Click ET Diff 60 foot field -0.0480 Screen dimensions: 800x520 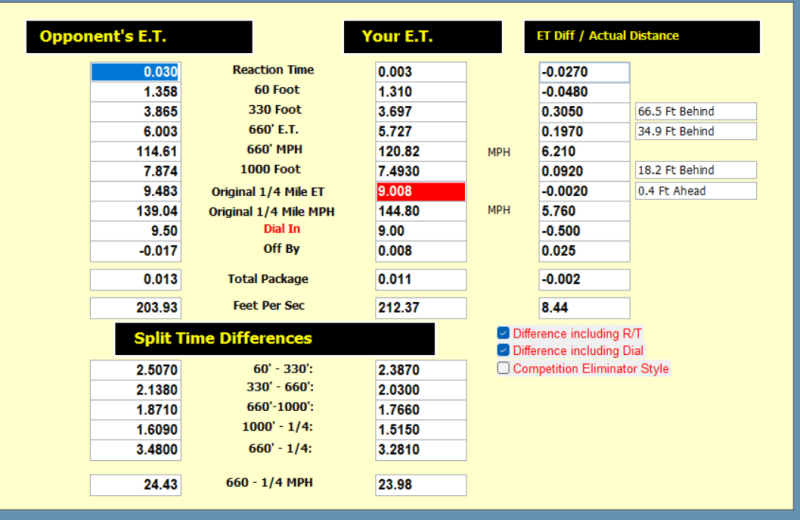tap(584, 92)
